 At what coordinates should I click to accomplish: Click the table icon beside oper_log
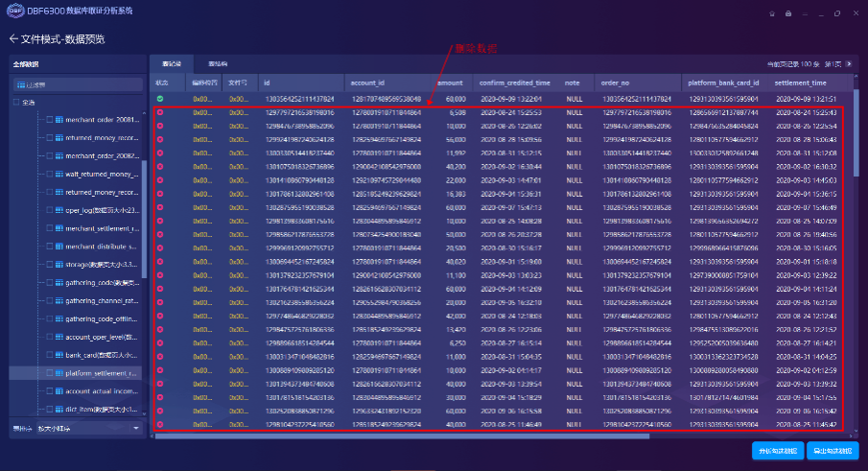coord(59,210)
